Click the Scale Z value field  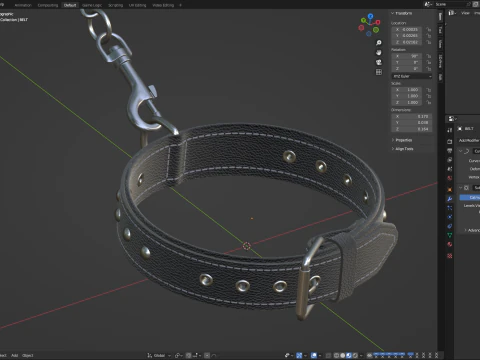[407, 102]
